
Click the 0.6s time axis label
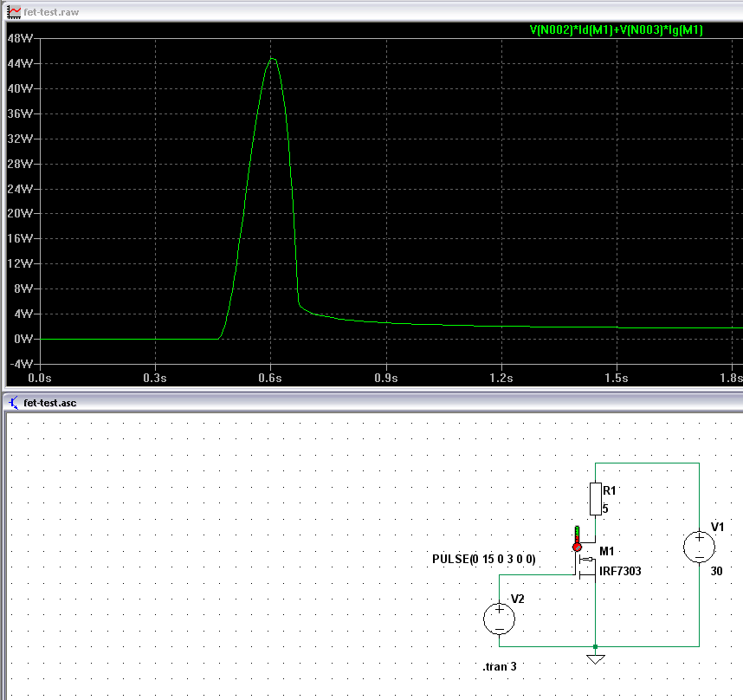pyautogui.click(x=270, y=378)
